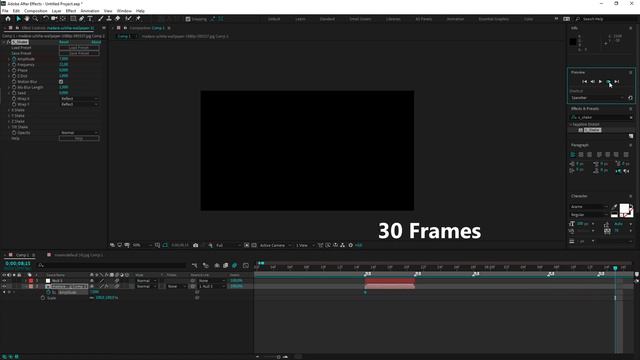The width and height of the screenshot is (640, 360).
Task: Select the Clone Stamp tool
Action: click(x=109, y=19)
